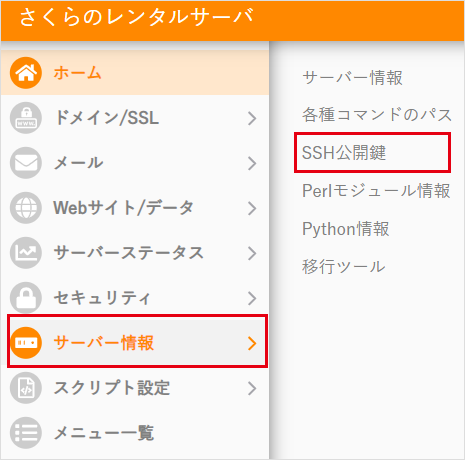This screenshot has height=460, width=465.
Task: Click the セキュリティ padlock icon
Action: pos(26,298)
